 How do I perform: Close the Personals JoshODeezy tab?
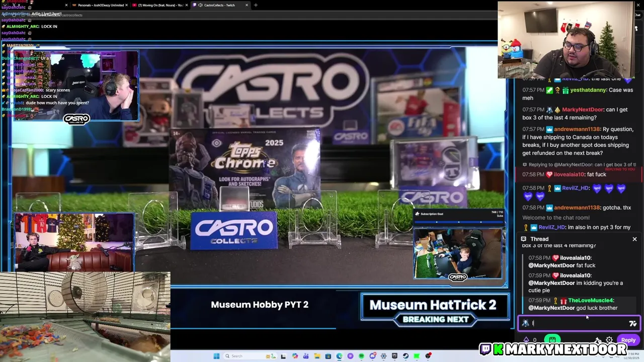127,5
